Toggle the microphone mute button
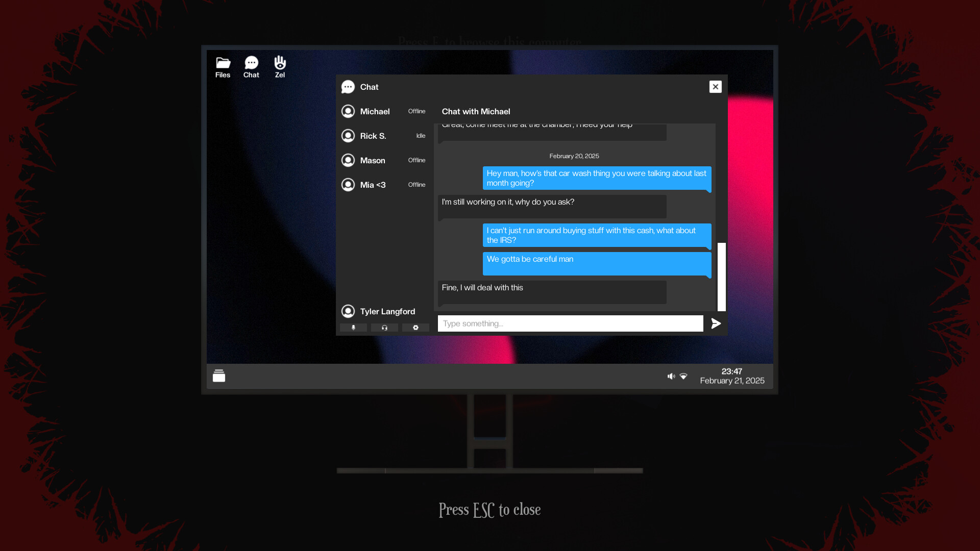This screenshot has height=551, width=980. (353, 328)
